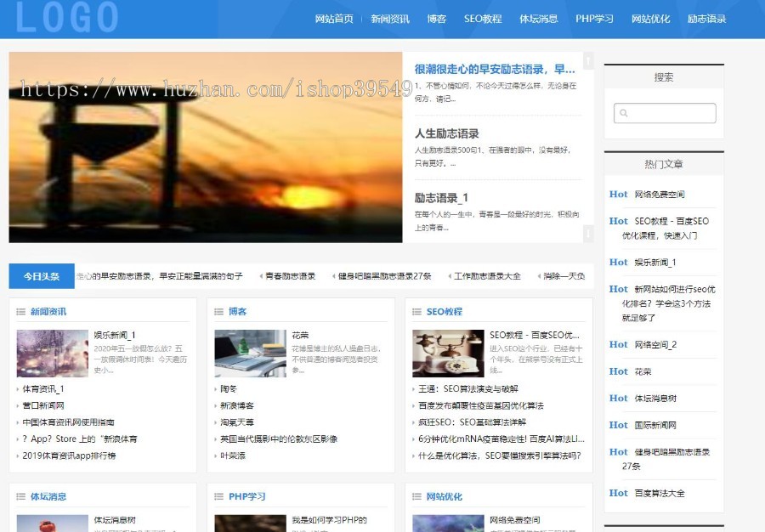Select PHP学习 in the top navigation
Screen dimensions: 765x532
(594, 19)
